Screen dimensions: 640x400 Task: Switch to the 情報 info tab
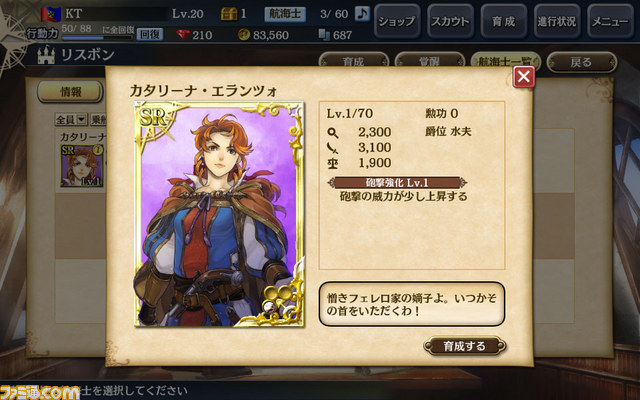70,91
